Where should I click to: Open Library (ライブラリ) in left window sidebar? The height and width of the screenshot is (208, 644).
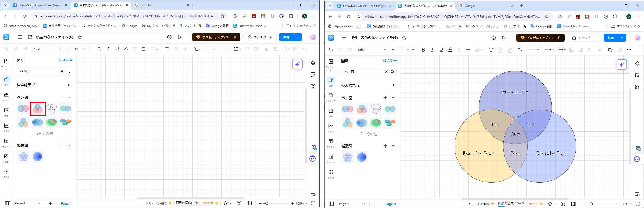pyautogui.click(x=6, y=97)
